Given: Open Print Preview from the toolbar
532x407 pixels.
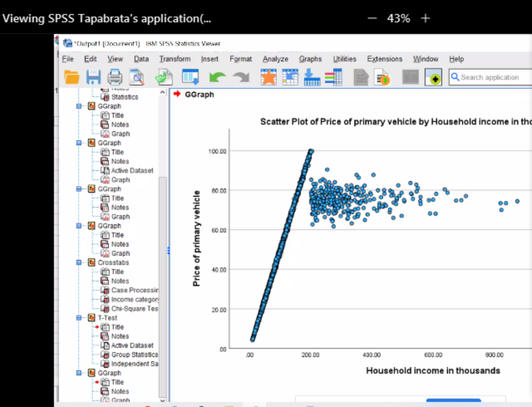Looking at the screenshot, I should 137,77.
